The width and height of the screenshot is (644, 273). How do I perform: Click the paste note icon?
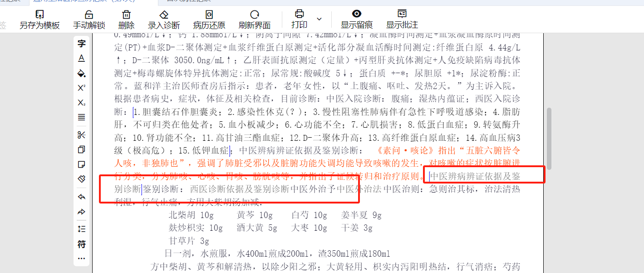click(x=81, y=164)
